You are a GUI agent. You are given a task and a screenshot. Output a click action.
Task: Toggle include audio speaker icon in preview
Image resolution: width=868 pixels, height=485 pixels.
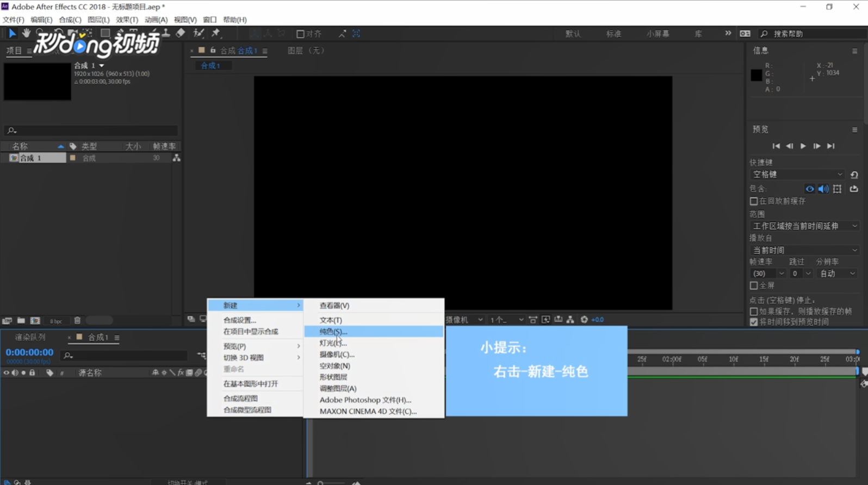coord(823,189)
